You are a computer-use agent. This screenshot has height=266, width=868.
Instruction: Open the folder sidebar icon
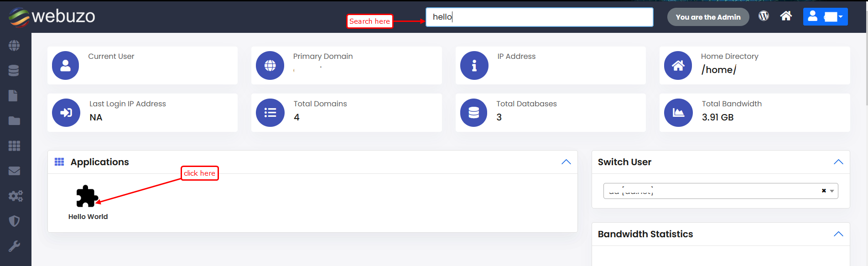coord(14,121)
